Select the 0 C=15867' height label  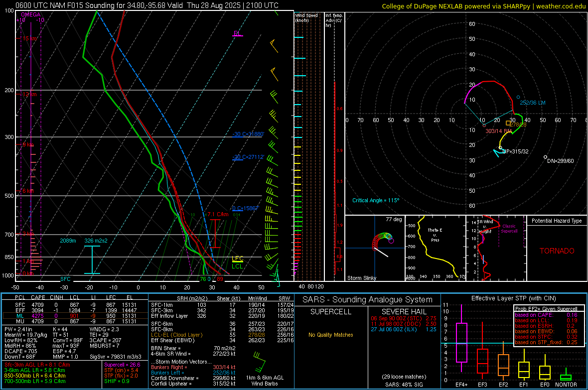click(x=245, y=209)
